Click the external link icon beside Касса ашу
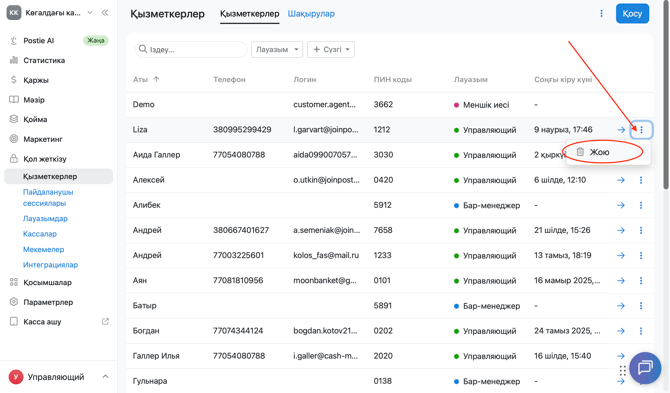 click(105, 321)
